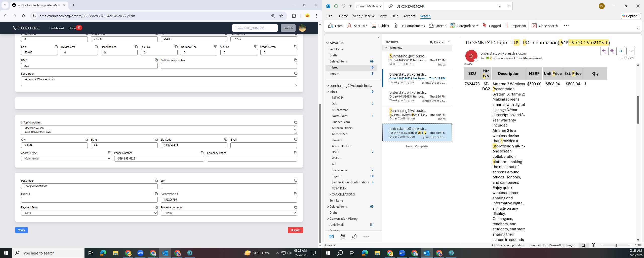This screenshot has height=258, width=644.
Task: Switch to the Outlook View tab
Action: (383, 16)
